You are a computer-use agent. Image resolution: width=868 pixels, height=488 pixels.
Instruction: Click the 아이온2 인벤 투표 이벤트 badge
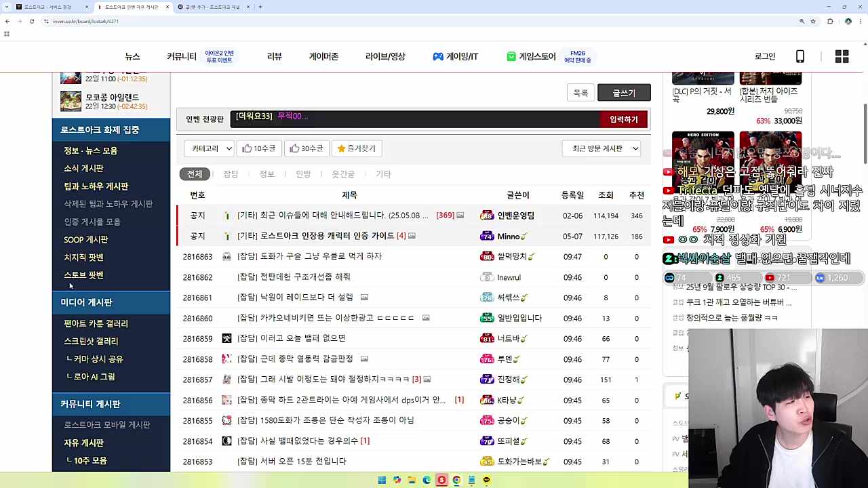tap(219, 57)
